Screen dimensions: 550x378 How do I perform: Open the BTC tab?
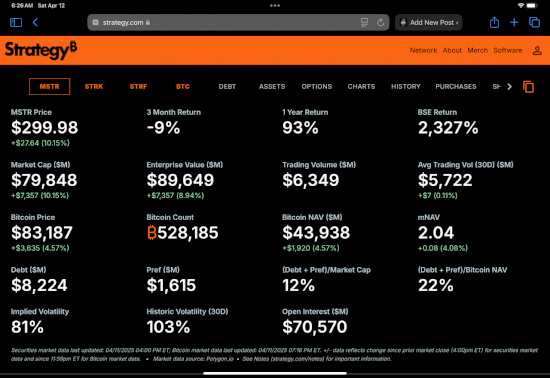coord(183,87)
